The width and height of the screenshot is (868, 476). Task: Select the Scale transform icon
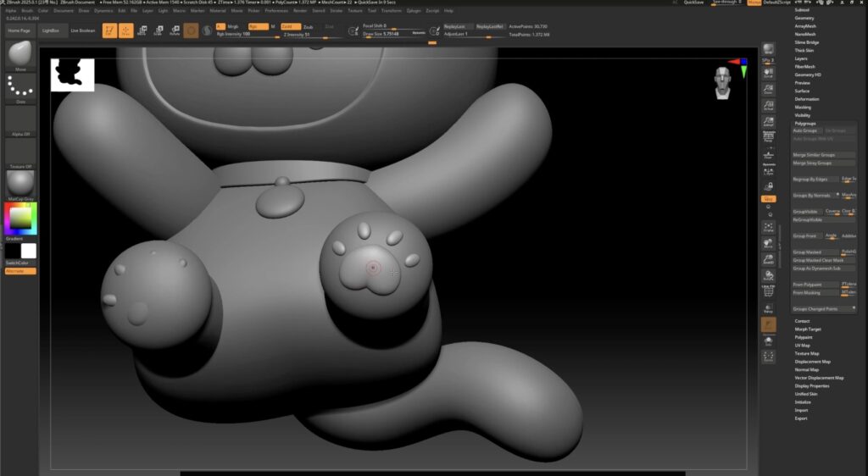pos(159,30)
